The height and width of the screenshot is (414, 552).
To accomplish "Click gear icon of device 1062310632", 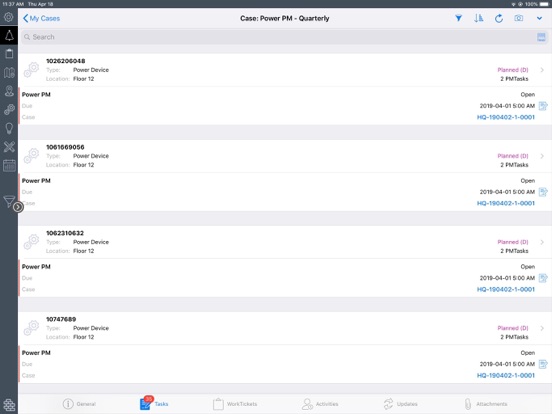I will [x=31, y=242].
